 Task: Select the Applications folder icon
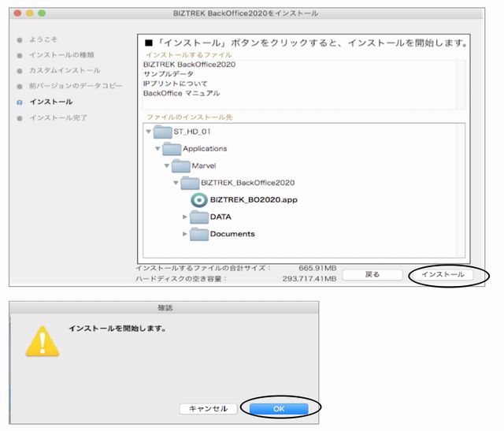click(172, 148)
